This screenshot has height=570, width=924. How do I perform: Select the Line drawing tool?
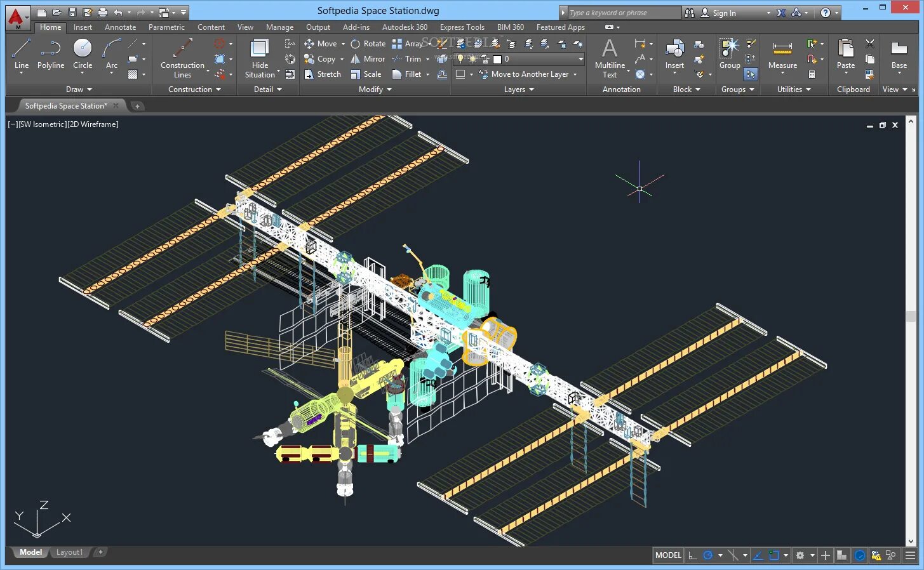pyautogui.click(x=21, y=55)
